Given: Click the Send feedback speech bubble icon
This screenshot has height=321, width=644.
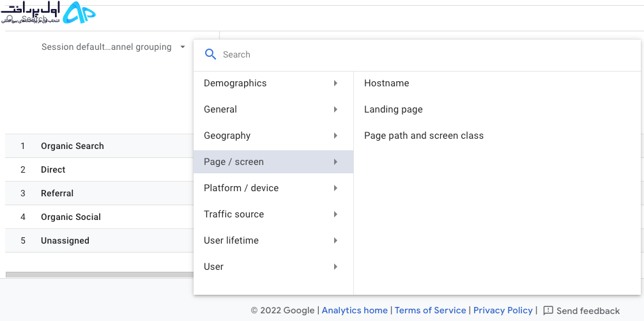Looking at the screenshot, I should tap(548, 310).
